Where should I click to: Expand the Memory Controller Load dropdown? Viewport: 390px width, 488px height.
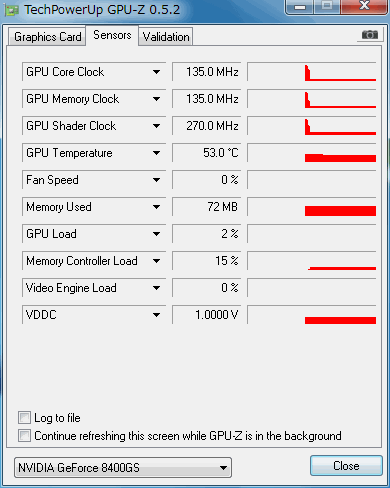pos(156,261)
